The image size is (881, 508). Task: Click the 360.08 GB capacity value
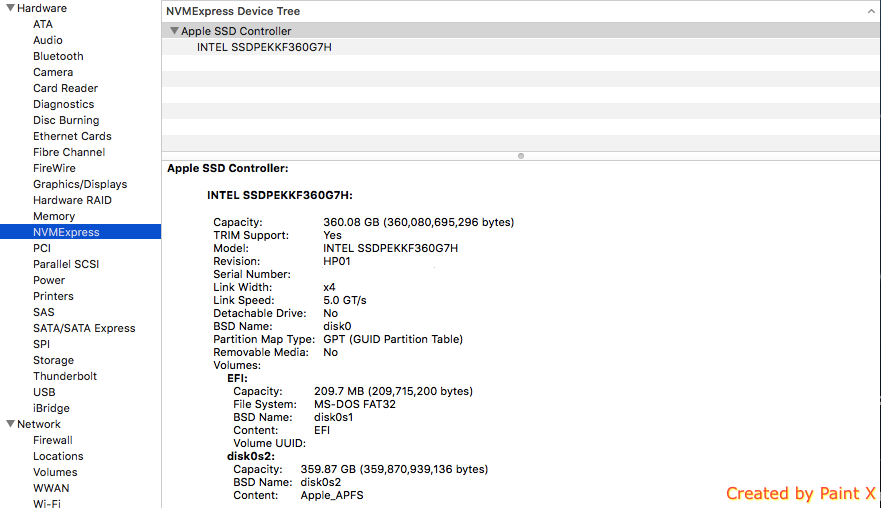(x=419, y=223)
